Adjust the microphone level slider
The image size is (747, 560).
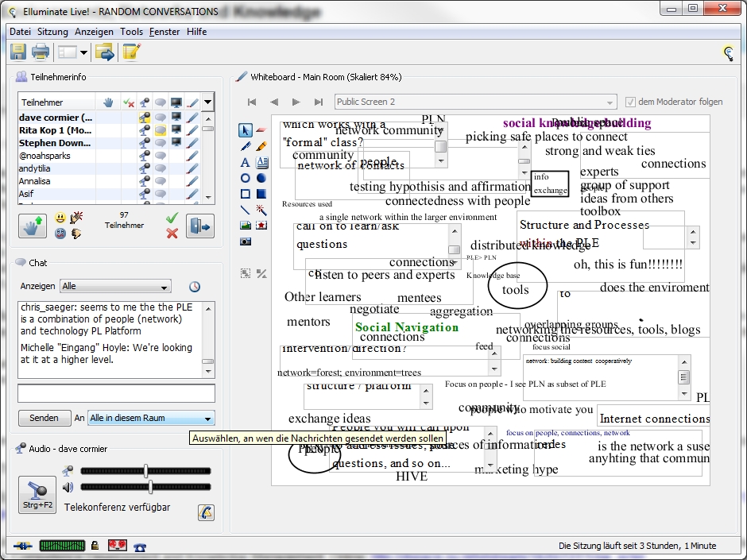pos(145,471)
